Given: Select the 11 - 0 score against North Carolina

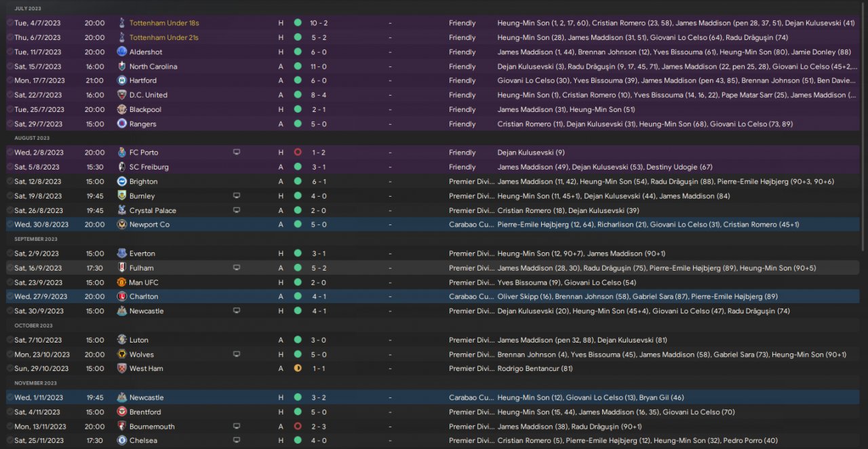Looking at the screenshot, I should (320, 66).
